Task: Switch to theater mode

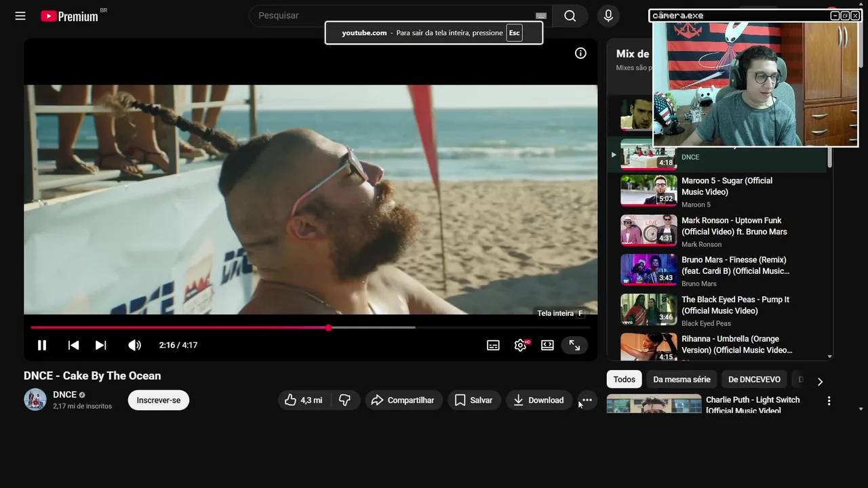Action: pyautogui.click(x=547, y=345)
